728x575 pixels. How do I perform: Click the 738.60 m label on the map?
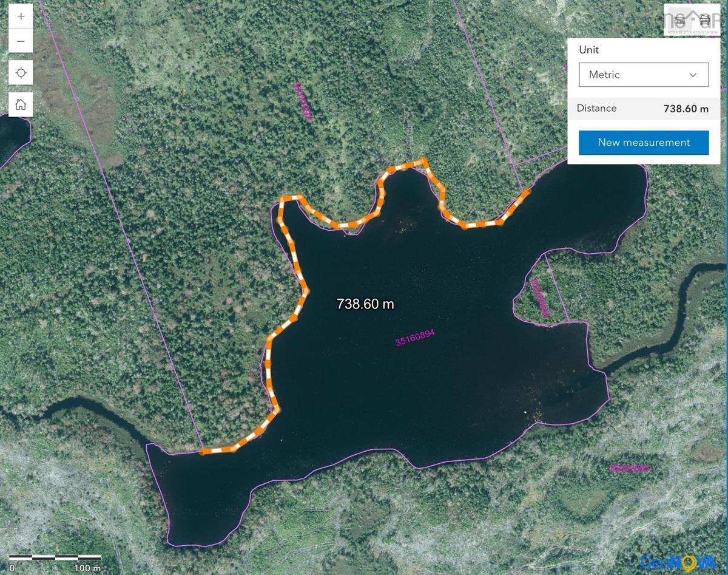(x=365, y=304)
